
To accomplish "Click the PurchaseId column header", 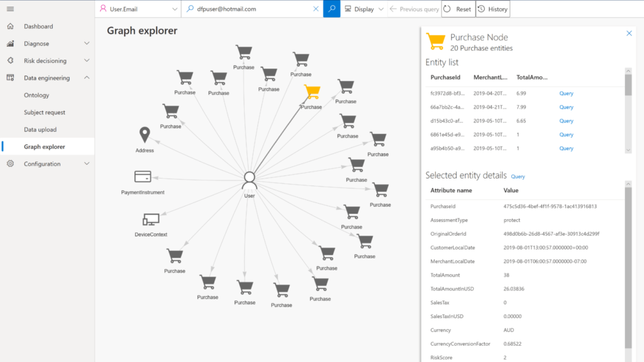I will click(x=445, y=77).
